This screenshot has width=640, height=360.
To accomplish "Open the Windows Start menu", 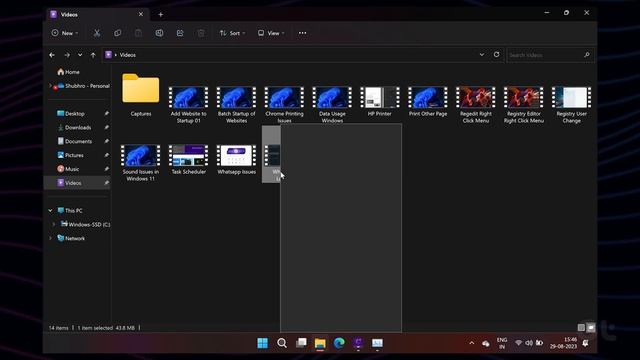I will (x=262, y=343).
